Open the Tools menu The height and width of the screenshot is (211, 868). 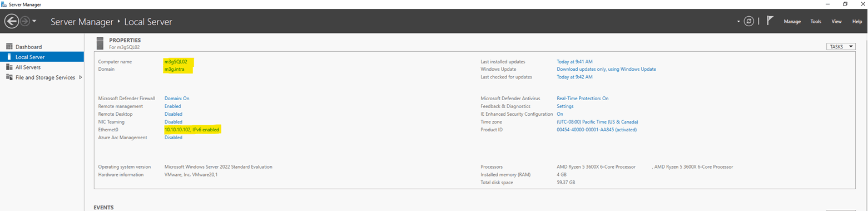click(816, 21)
